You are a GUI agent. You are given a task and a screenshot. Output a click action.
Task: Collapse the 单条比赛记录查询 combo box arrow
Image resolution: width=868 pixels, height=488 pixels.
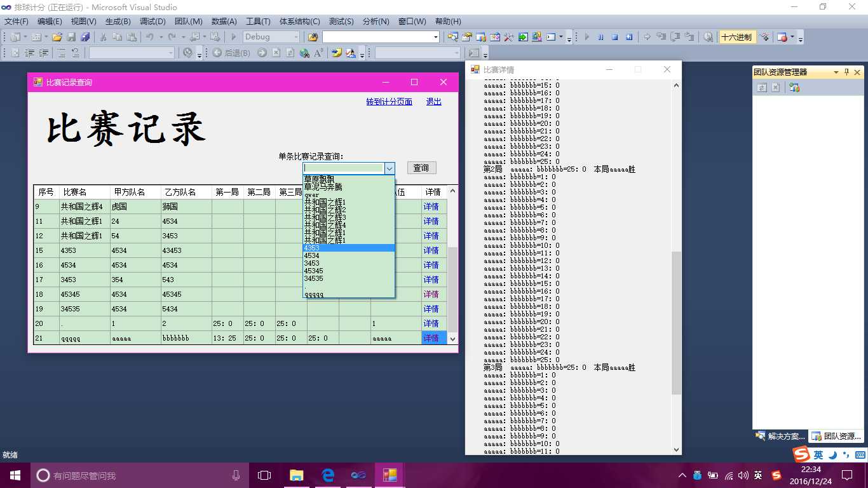(x=390, y=168)
